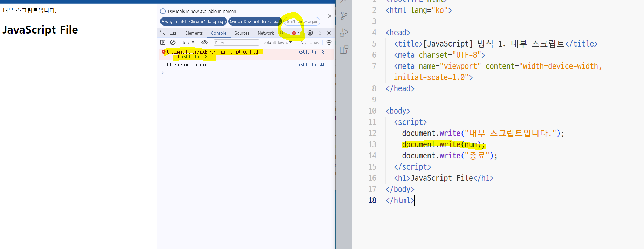
Task: Dismiss the Korean language info bar
Action: click(x=330, y=16)
